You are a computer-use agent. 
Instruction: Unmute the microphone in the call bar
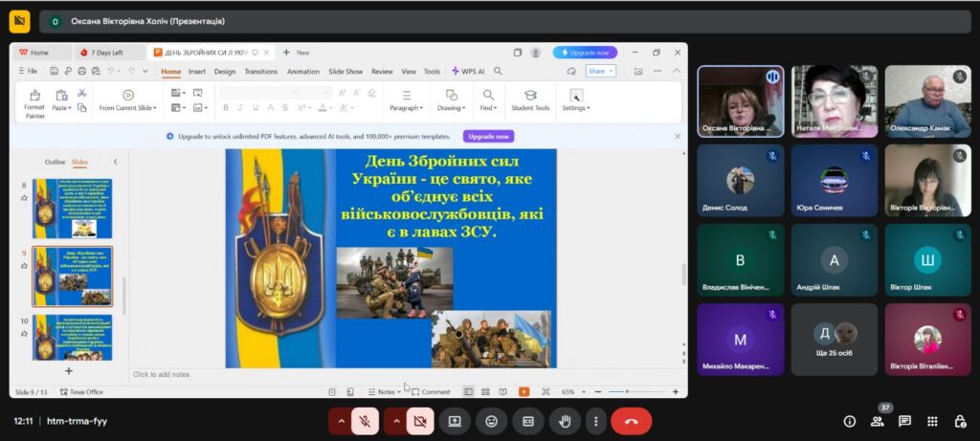pos(365,421)
